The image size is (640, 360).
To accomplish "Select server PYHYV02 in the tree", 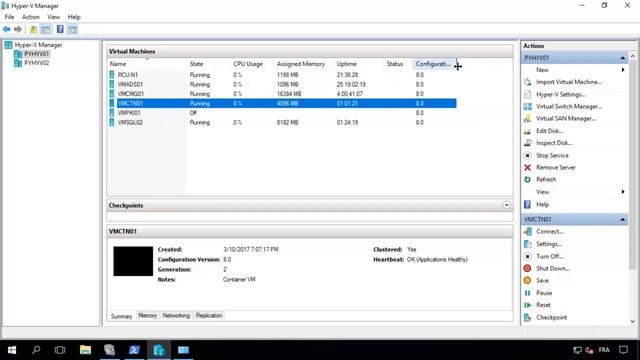I will point(36,63).
